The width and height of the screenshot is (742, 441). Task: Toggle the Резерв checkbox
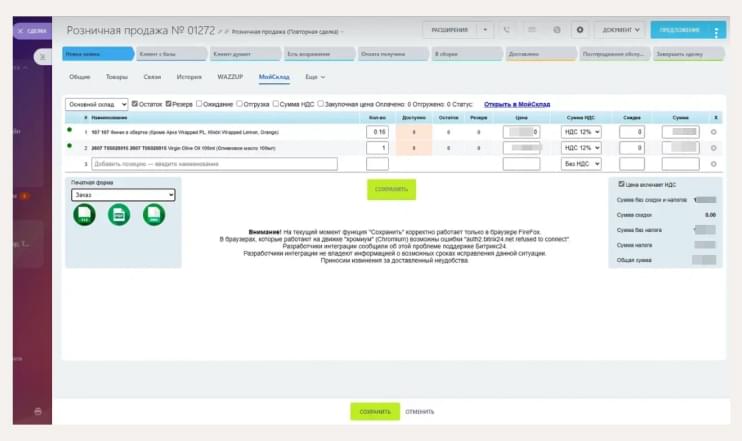point(168,104)
